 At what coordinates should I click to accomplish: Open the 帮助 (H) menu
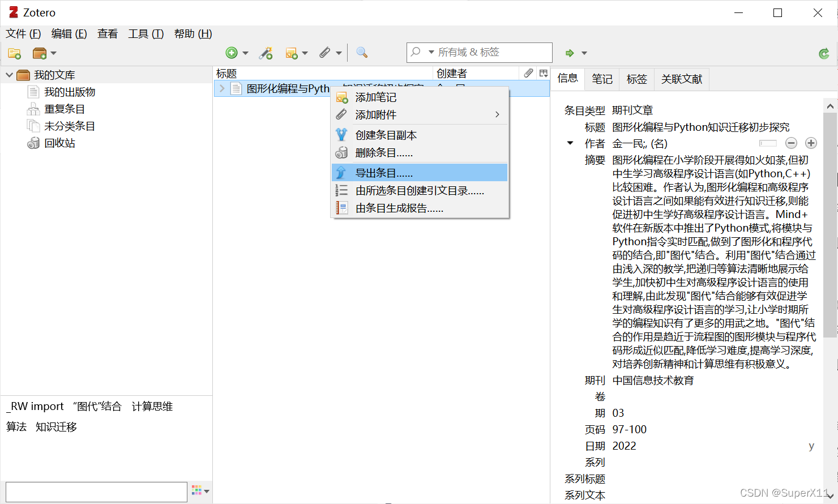click(193, 34)
